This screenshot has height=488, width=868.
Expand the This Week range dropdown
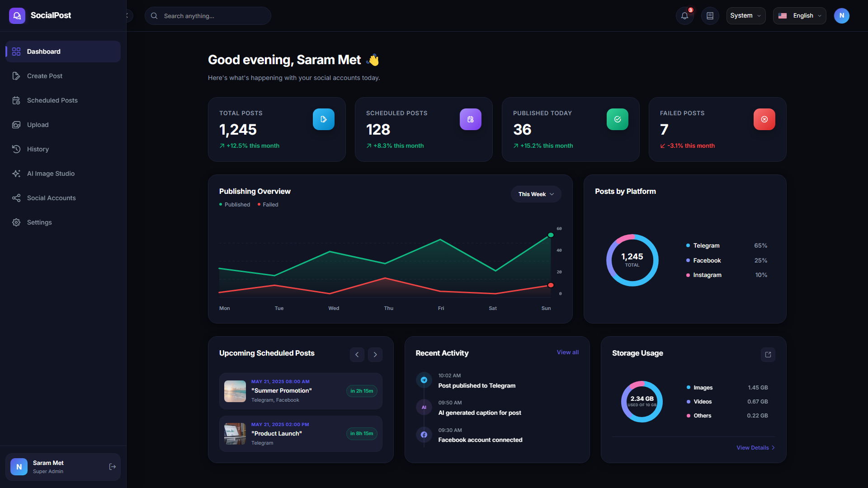(536, 194)
